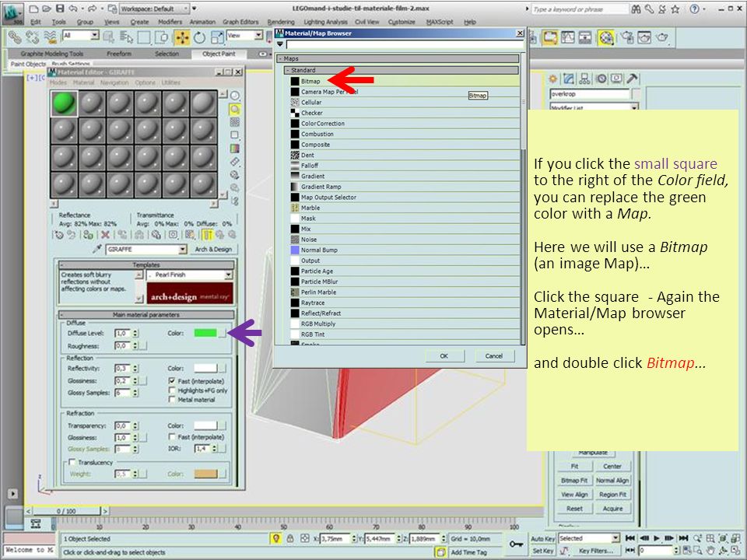Toggle the Fast (interpolate) Reflection checkbox
Image resolution: width=747 pixels, height=560 pixels.
coord(172,381)
